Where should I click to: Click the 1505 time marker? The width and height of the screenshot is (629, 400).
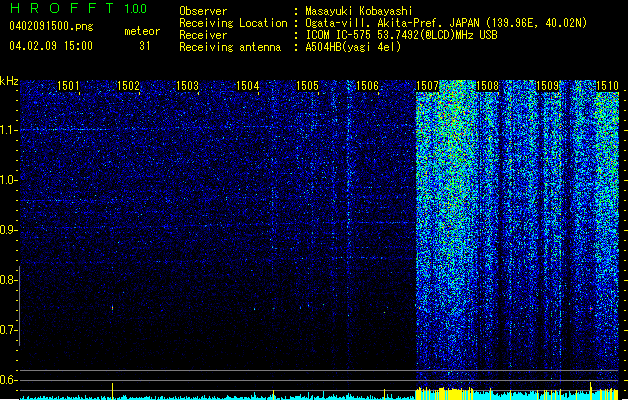(x=307, y=85)
